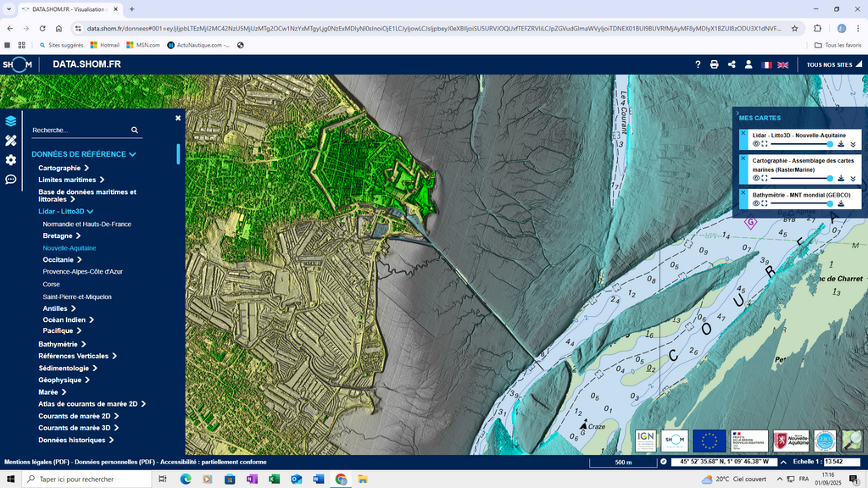Open Mentions légales (PDF) link
This screenshot has height=488, width=868.
36,462
